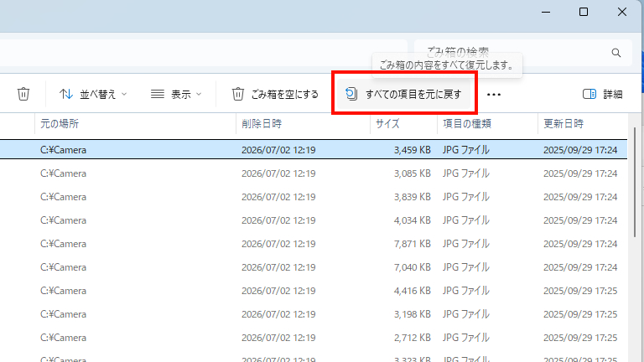This screenshot has width=644, height=362.
Task: Sort by the 項目の種類 column header
Action: point(487,123)
